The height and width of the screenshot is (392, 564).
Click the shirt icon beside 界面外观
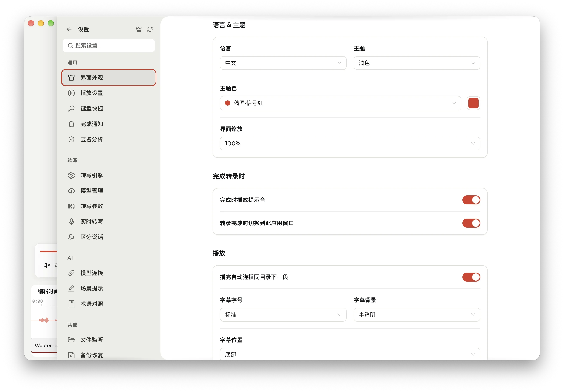coord(71,78)
